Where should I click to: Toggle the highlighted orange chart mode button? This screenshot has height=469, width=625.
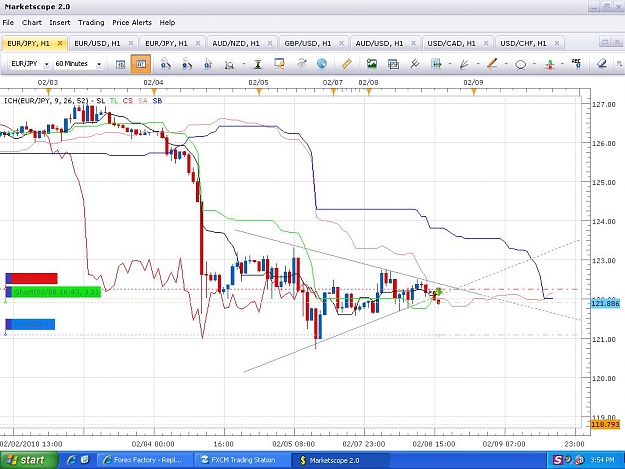pyautogui.click(x=141, y=64)
